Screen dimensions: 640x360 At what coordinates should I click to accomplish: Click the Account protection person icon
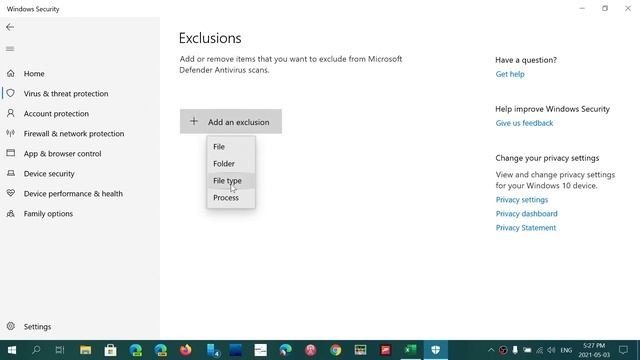pos(11,113)
